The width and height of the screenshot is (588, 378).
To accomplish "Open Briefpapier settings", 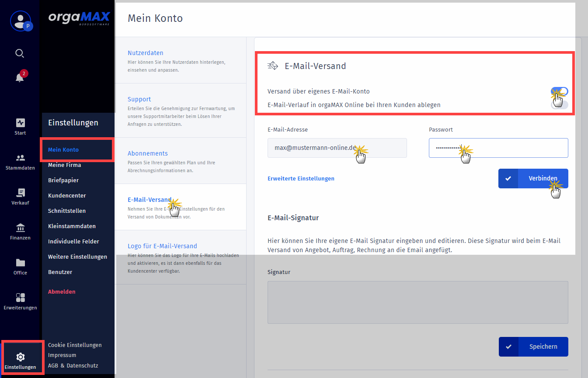I will (x=63, y=180).
